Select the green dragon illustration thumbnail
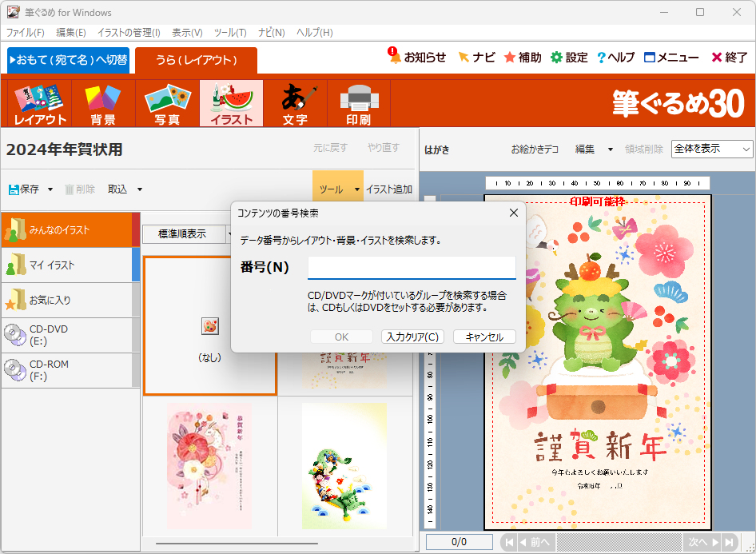 point(344,466)
